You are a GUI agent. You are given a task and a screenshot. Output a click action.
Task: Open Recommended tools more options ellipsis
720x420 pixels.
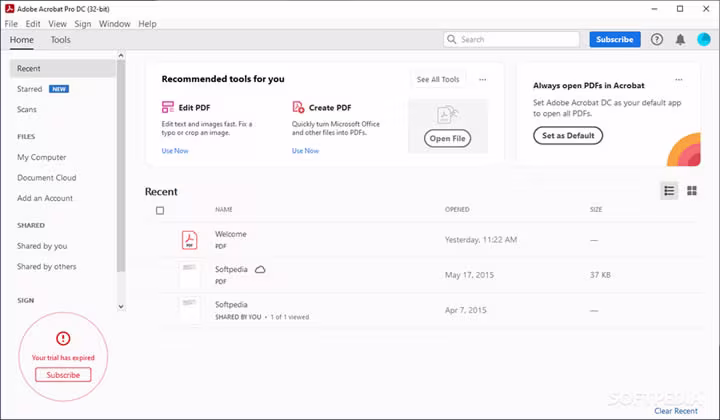[482, 79]
